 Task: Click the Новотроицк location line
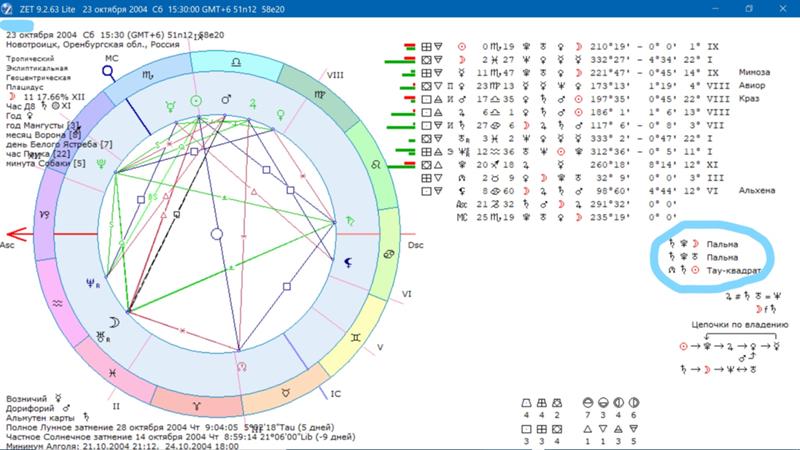[x=93, y=44]
